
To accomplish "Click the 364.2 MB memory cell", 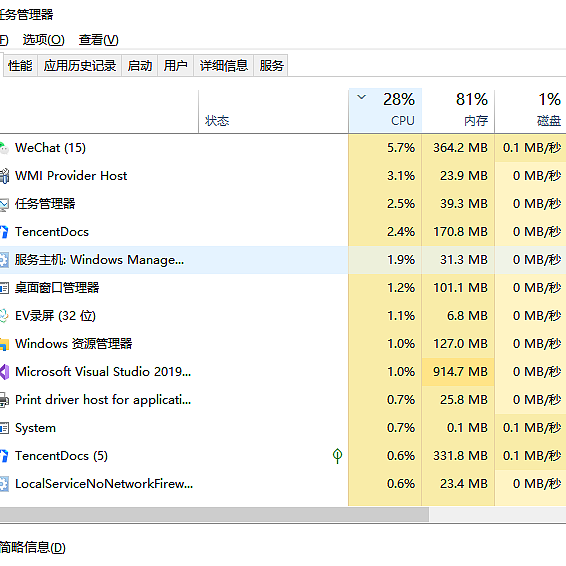I will 458,148.
